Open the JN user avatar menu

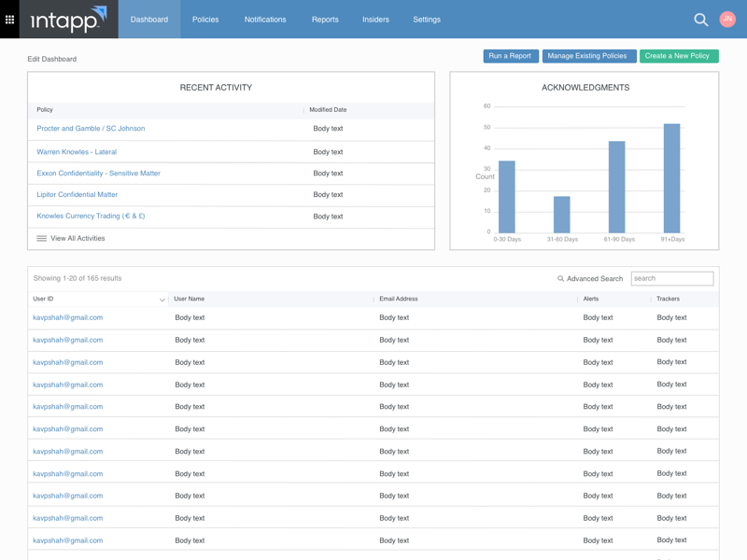point(727,19)
